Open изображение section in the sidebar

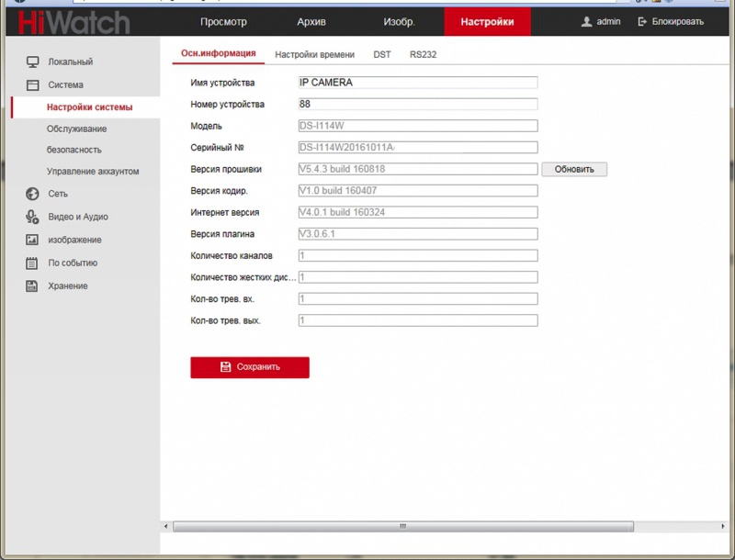[74, 240]
